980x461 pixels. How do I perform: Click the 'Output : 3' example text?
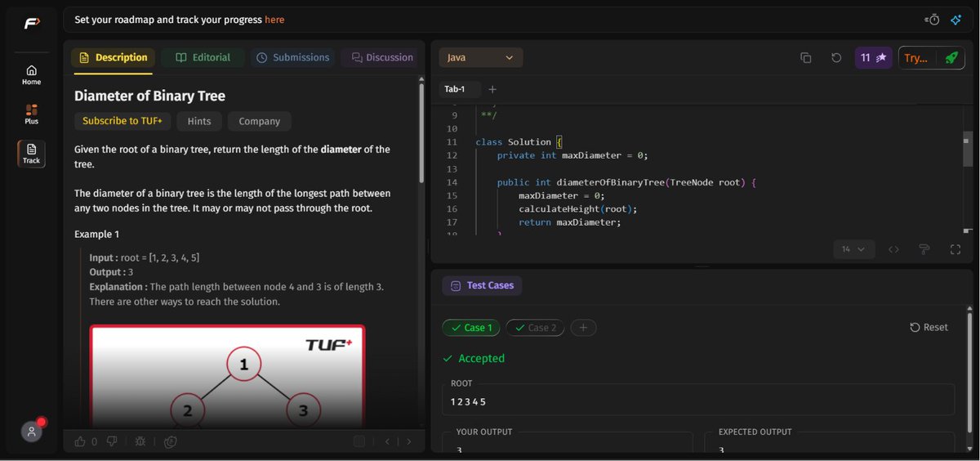click(x=111, y=271)
